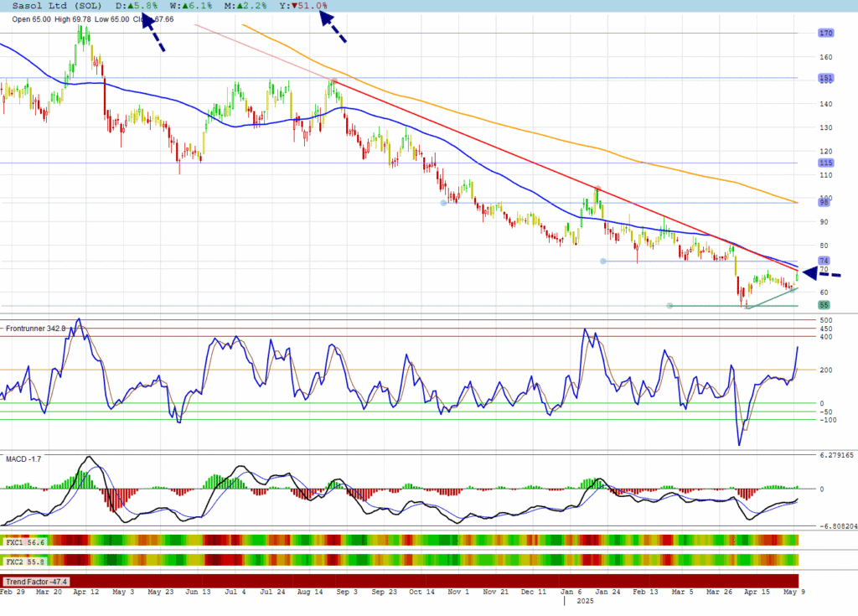Click the Jan 24 date axis label
858x616 pixels.
(607, 592)
